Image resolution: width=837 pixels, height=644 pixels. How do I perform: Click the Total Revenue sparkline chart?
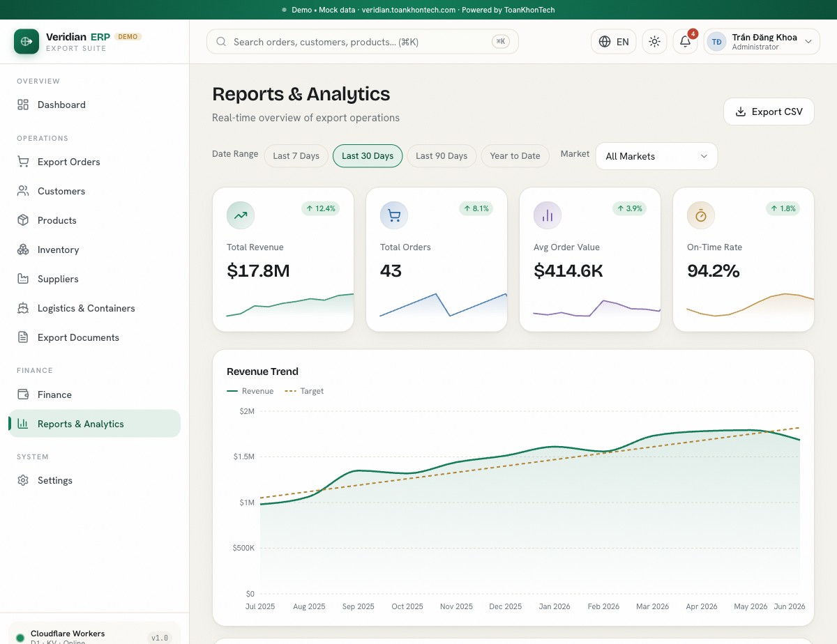click(289, 306)
